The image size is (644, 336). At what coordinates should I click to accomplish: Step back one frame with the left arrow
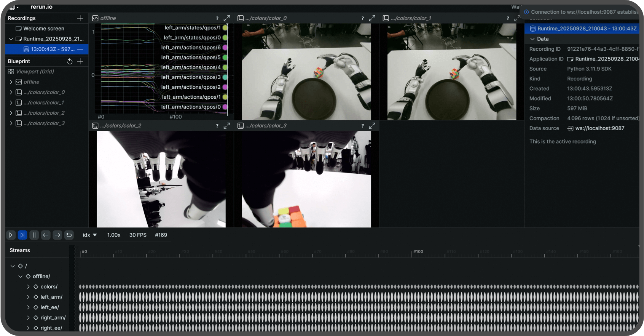[x=46, y=235]
